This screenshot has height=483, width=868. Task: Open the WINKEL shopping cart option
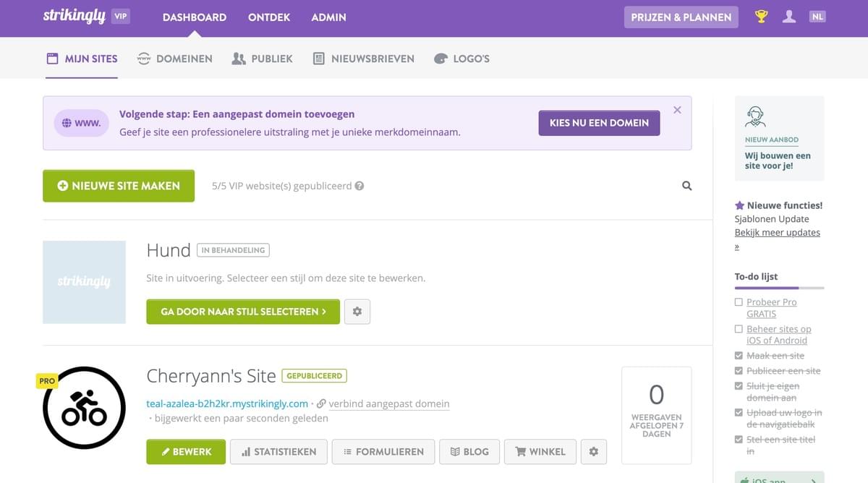coord(540,451)
